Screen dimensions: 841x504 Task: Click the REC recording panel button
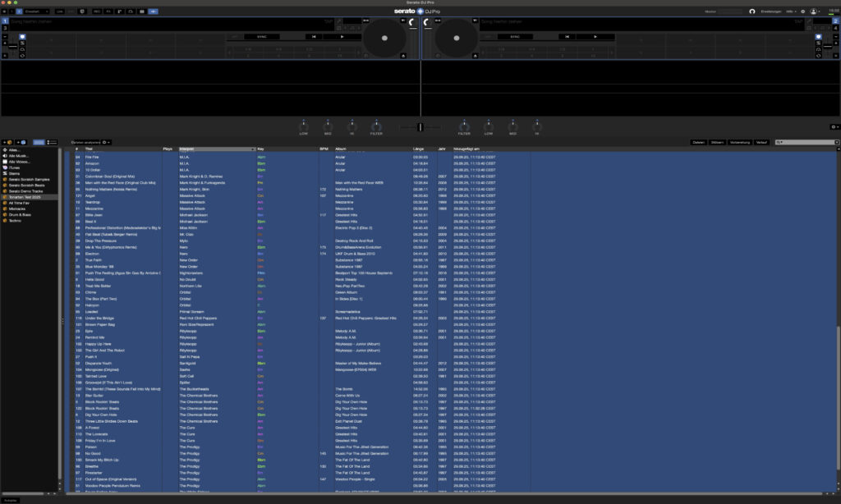pyautogui.click(x=97, y=11)
